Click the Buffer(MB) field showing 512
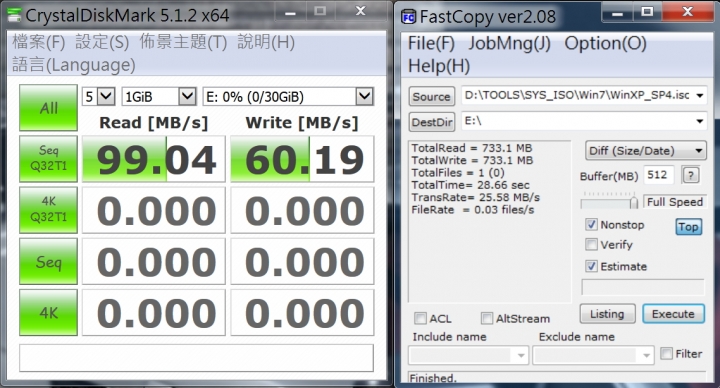Viewport: 720px width, 388px height. pos(659,175)
